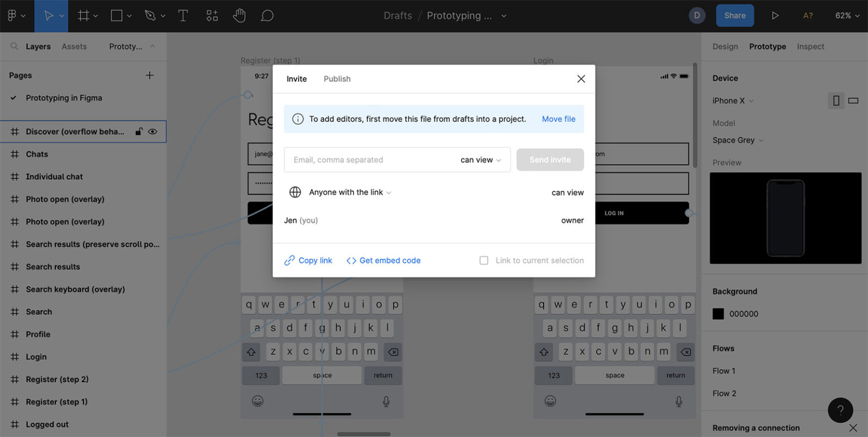Viewport: 868px width, 437px height.
Task: Toggle visibility of the Discover page layer
Action: 152,131
